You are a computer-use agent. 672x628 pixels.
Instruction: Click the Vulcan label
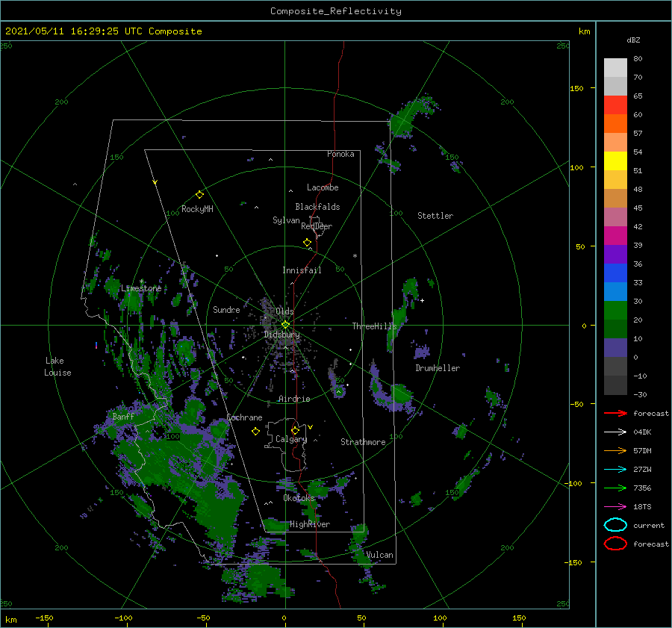coord(379,555)
